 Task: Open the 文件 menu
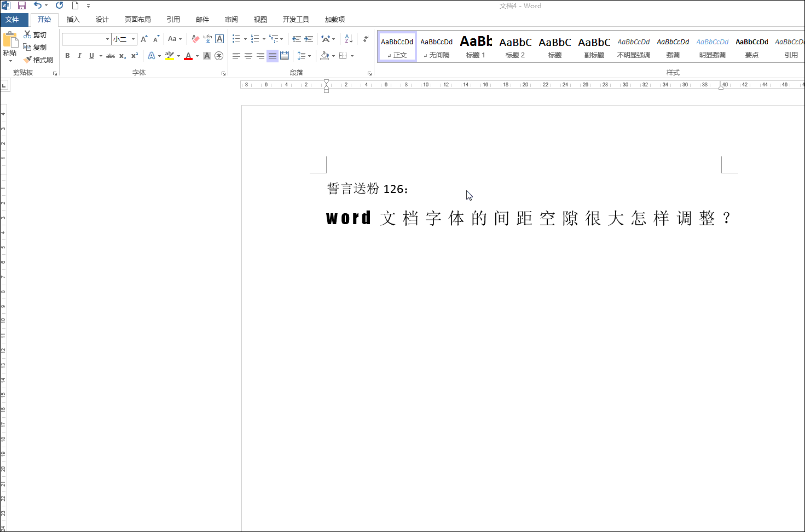click(14, 19)
